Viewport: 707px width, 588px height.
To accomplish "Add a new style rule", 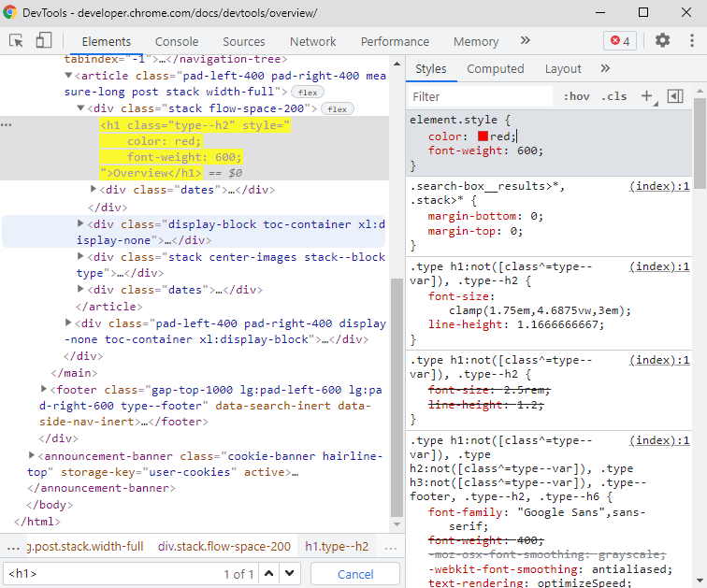I will pyautogui.click(x=646, y=96).
